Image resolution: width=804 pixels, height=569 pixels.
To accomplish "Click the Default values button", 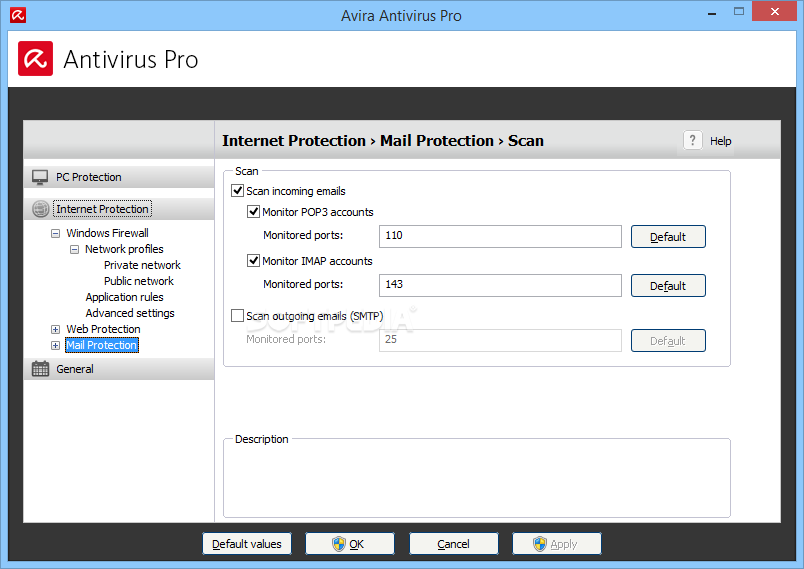I will (247, 543).
